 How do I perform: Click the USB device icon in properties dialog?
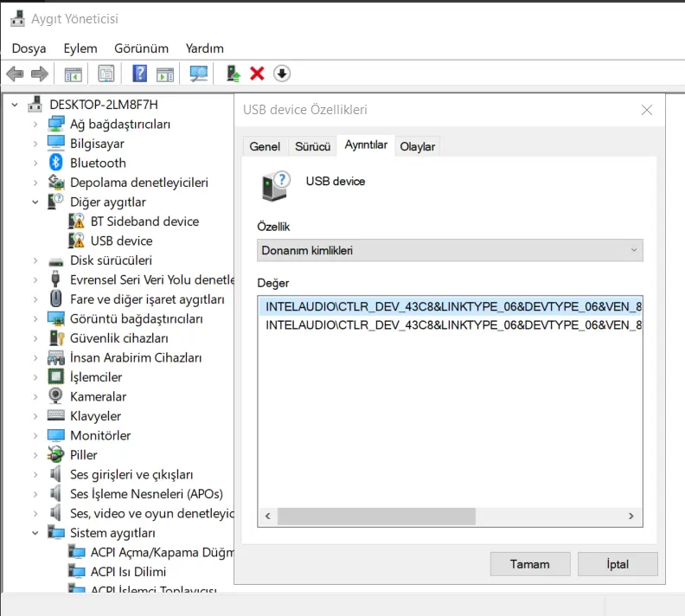(x=276, y=186)
